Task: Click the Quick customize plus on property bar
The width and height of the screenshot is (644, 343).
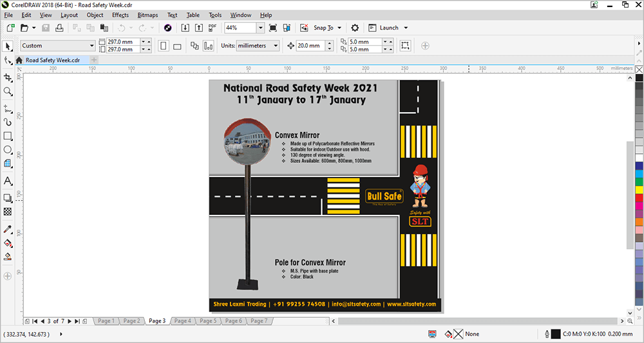Action: tap(425, 46)
